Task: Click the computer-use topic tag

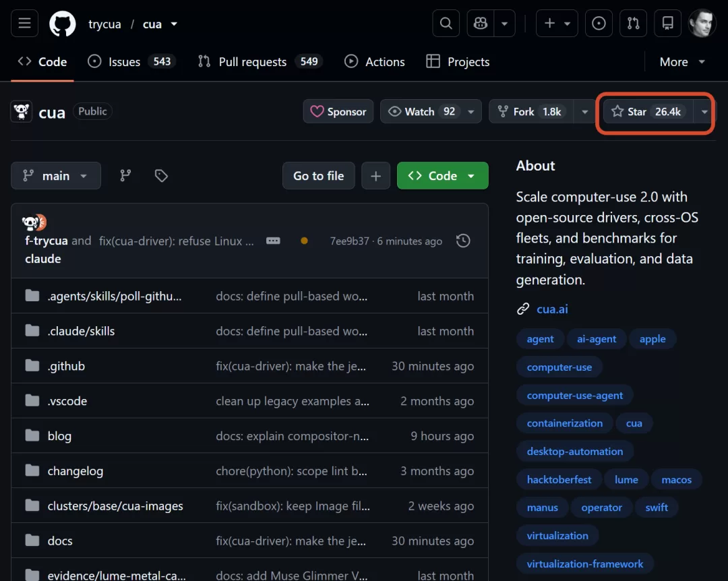Action: [559, 367]
